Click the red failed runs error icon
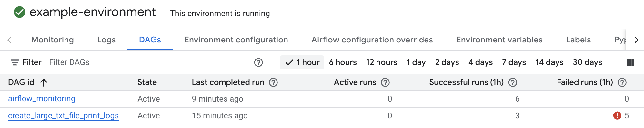 [x=617, y=115]
